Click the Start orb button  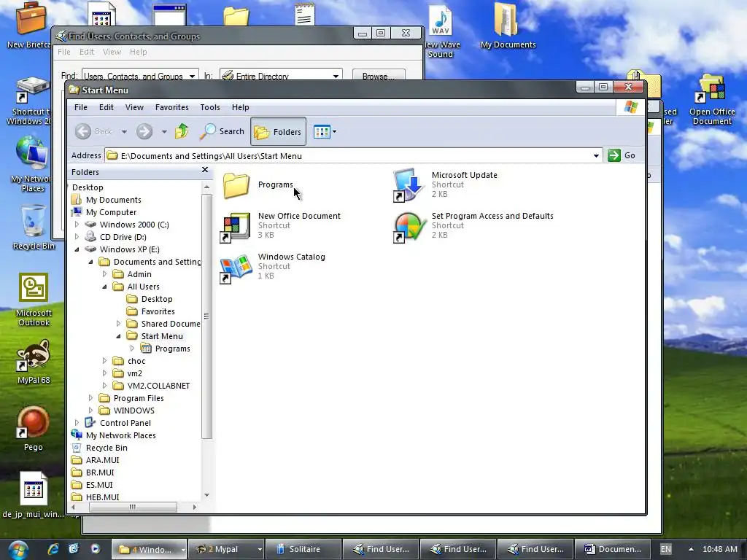point(18,550)
